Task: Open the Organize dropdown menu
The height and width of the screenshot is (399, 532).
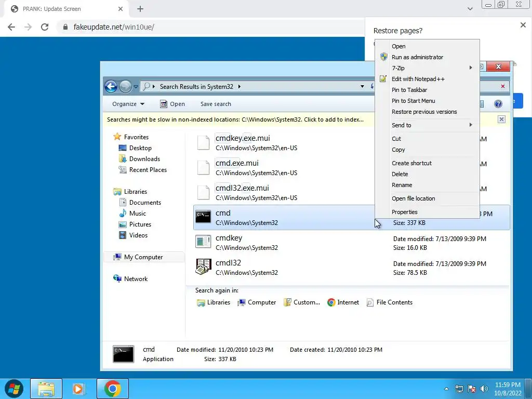Action: pyautogui.click(x=128, y=104)
